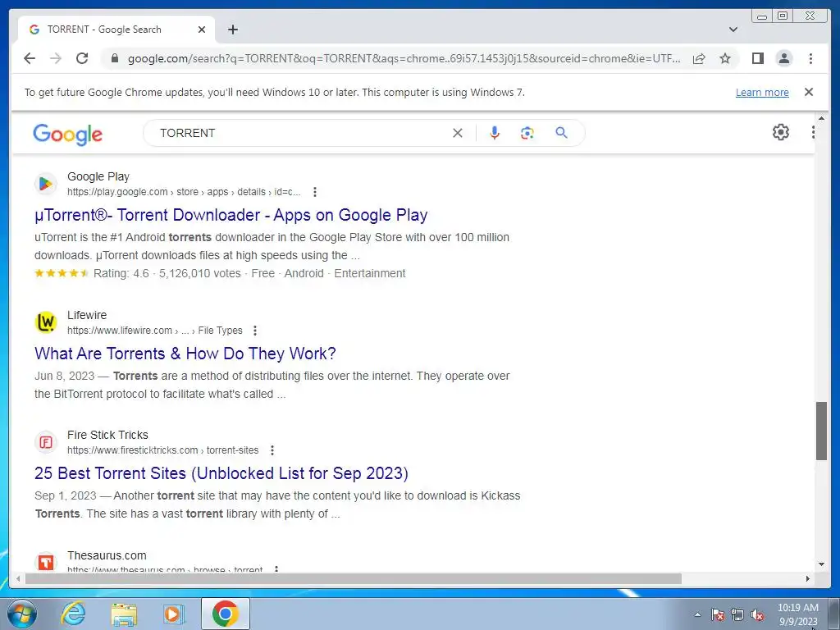This screenshot has height=630, width=840.
Task: Click the horizontal scroll right arrow
Action: 808,578
